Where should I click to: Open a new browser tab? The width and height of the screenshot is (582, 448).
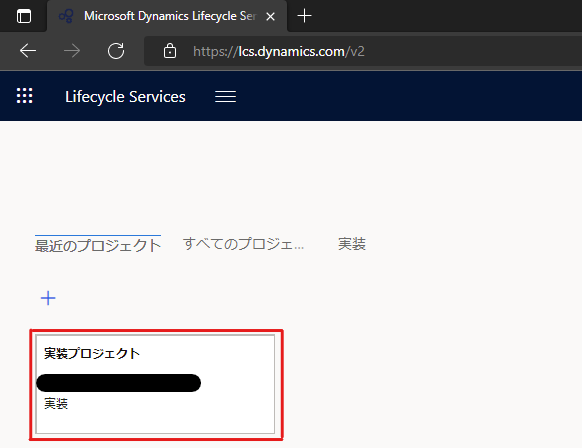[x=304, y=16]
